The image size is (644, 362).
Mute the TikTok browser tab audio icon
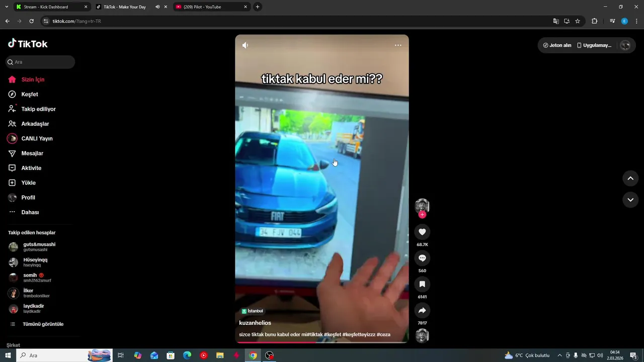click(x=157, y=7)
